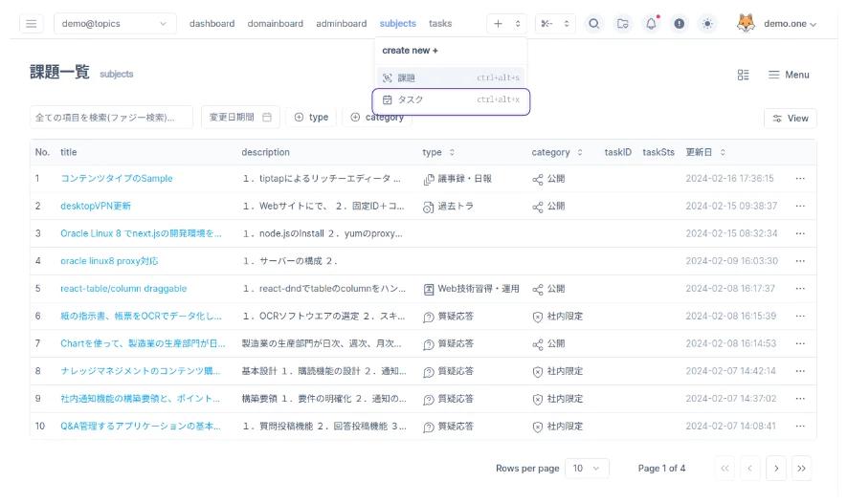Open the コンテンツタイプのSample subject link
This screenshot has height=504, width=847.
(x=116, y=179)
